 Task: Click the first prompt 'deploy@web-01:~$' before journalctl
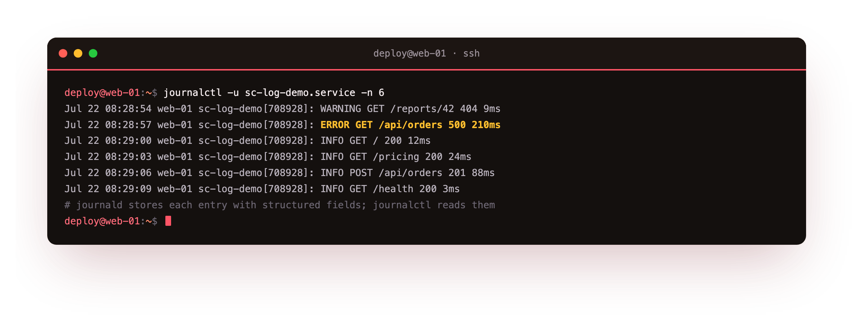point(111,93)
